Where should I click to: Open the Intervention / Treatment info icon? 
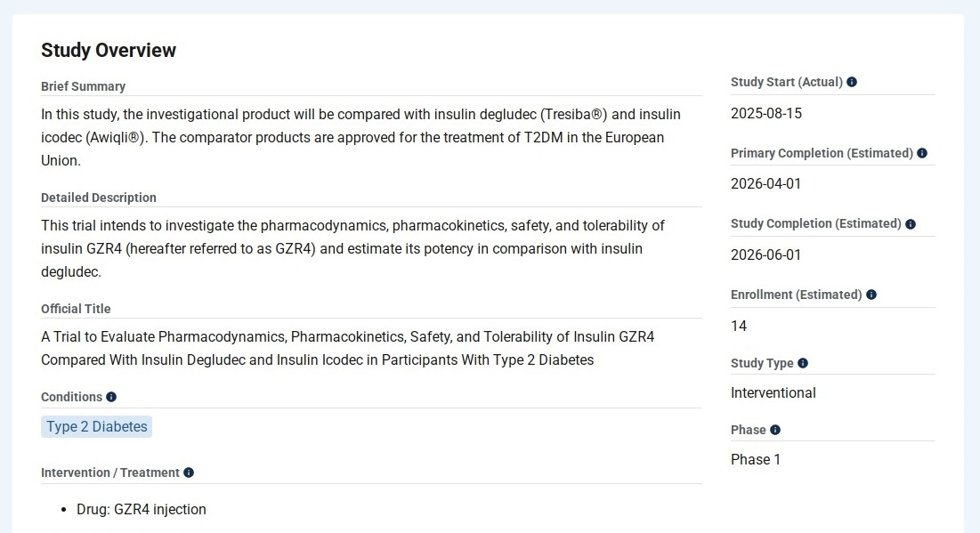[189, 472]
